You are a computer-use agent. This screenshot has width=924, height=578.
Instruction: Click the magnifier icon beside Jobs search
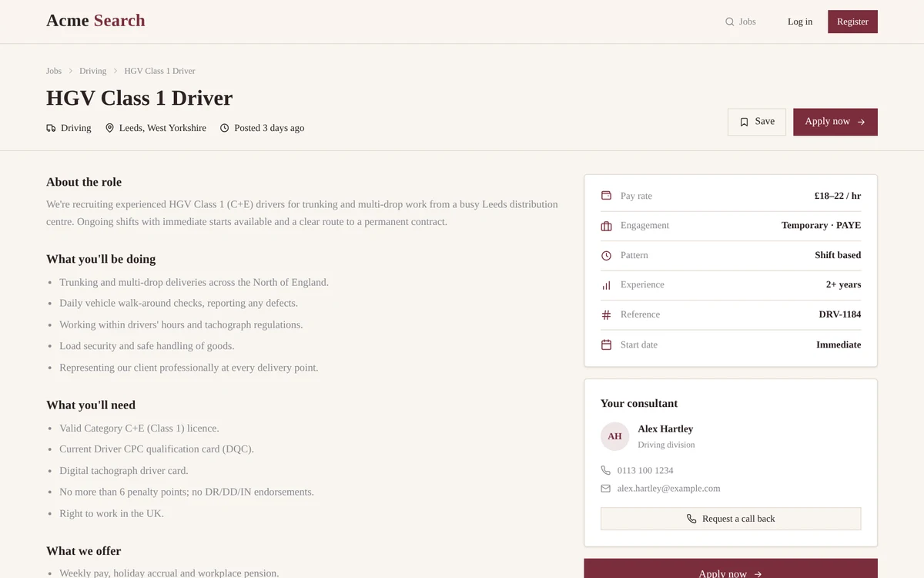tap(729, 22)
